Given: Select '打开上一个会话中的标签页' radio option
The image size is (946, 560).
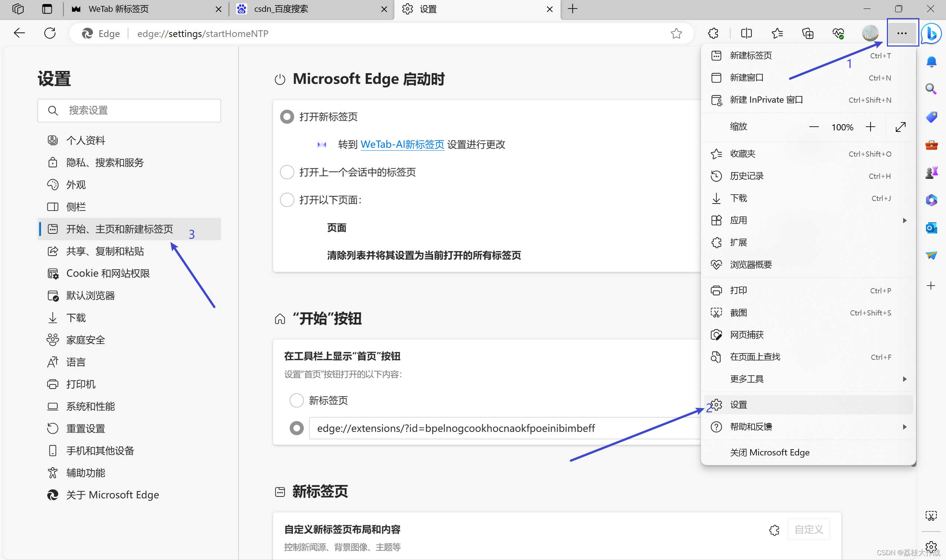Looking at the screenshot, I should point(287,173).
